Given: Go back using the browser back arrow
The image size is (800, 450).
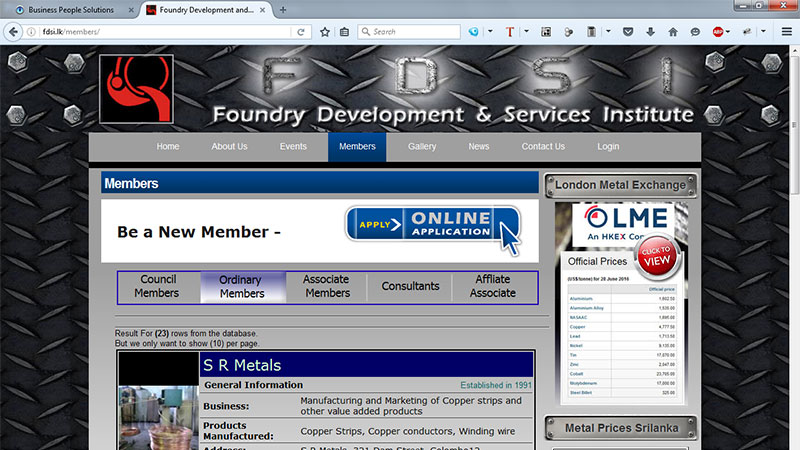Looking at the screenshot, I should (13, 32).
